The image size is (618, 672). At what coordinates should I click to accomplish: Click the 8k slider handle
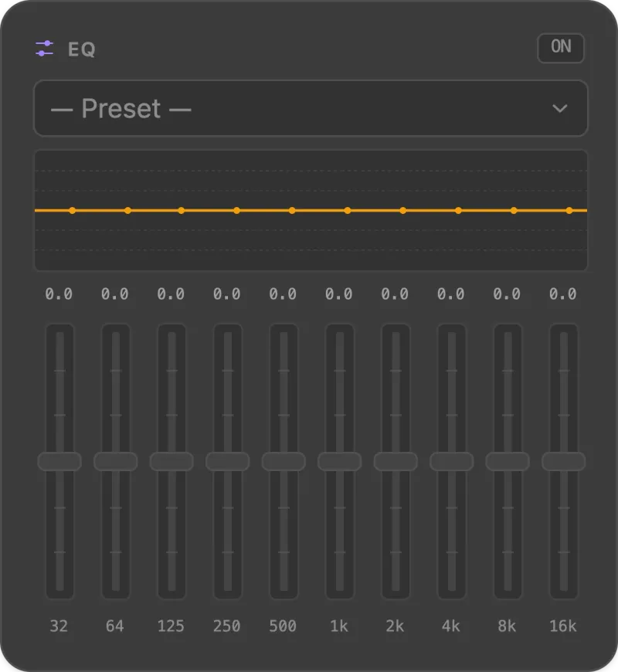[x=508, y=462]
